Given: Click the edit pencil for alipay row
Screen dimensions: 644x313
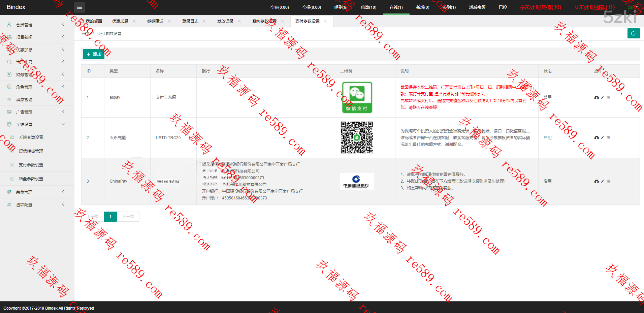Looking at the screenshot, I should tap(603, 97).
